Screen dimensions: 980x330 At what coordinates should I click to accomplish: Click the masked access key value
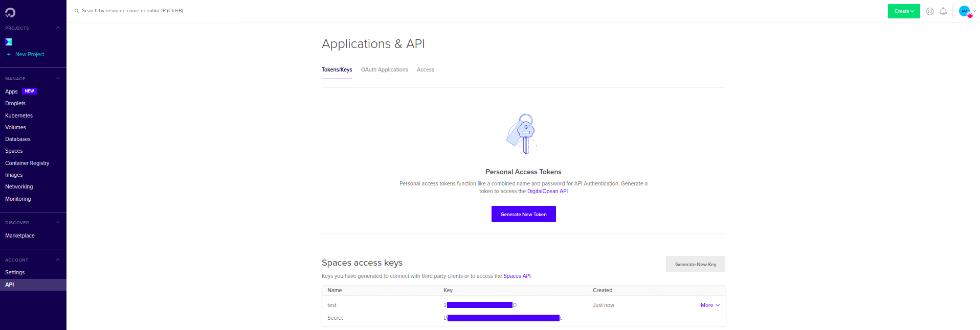480,305
